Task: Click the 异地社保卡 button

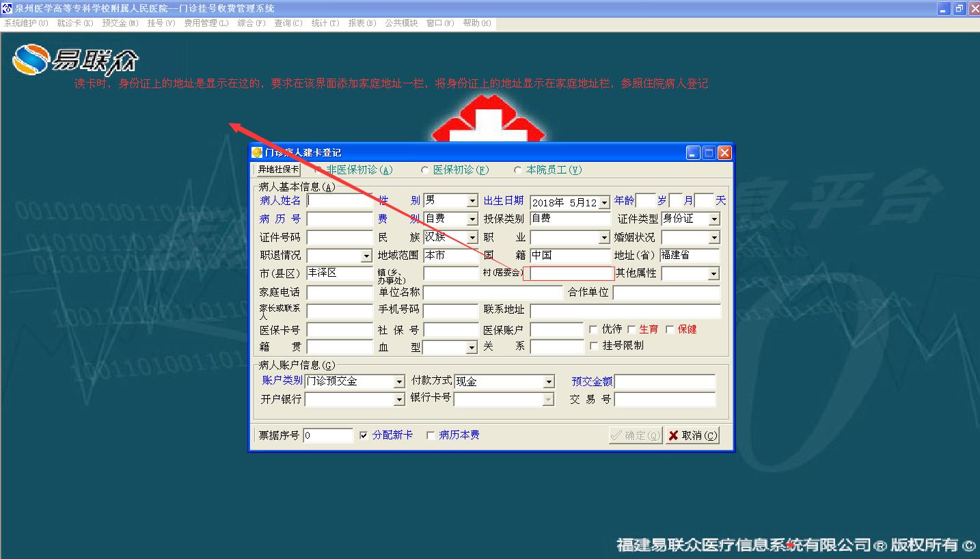Action: (277, 169)
